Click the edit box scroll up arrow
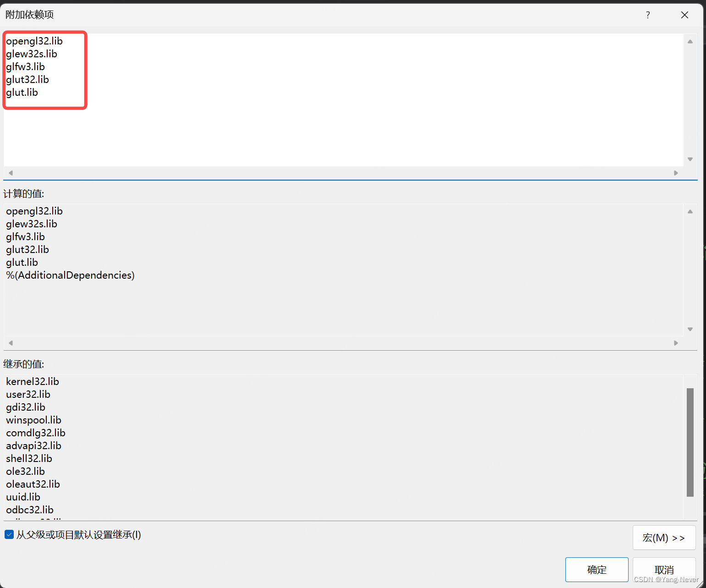Image resolution: width=706 pixels, height=588 pixels. 690,41
